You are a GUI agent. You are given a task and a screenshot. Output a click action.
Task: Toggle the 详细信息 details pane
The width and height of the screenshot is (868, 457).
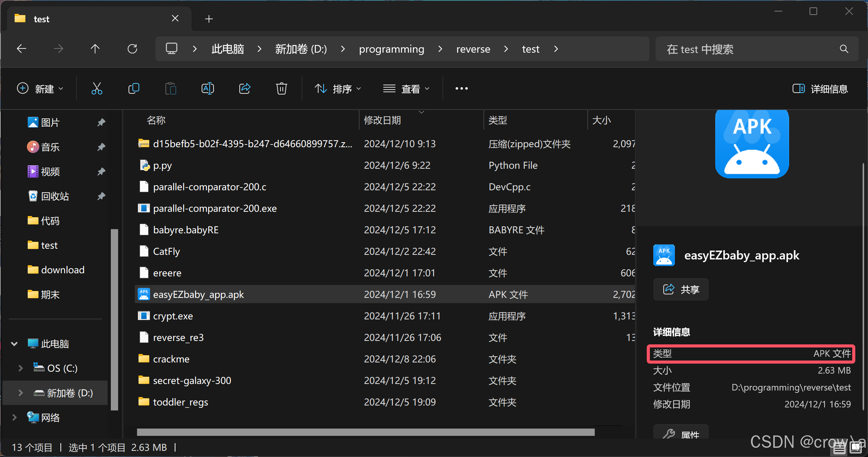(820, 89)
